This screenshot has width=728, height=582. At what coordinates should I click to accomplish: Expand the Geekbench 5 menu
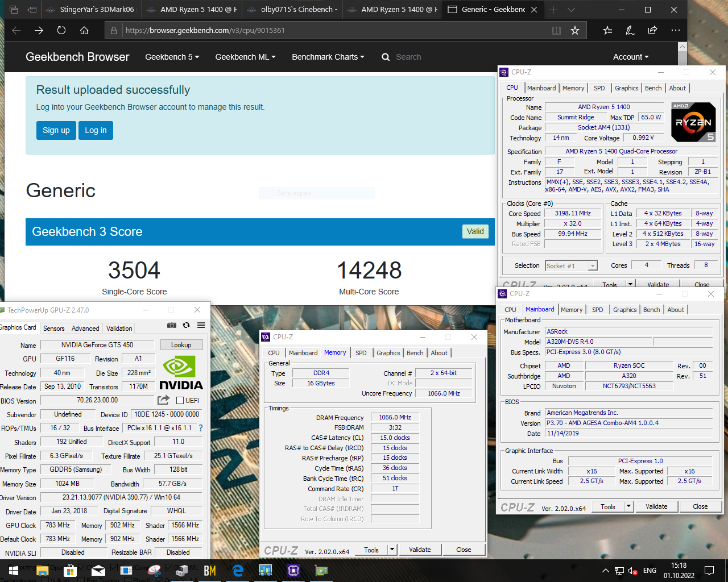(x=172, y=57)
